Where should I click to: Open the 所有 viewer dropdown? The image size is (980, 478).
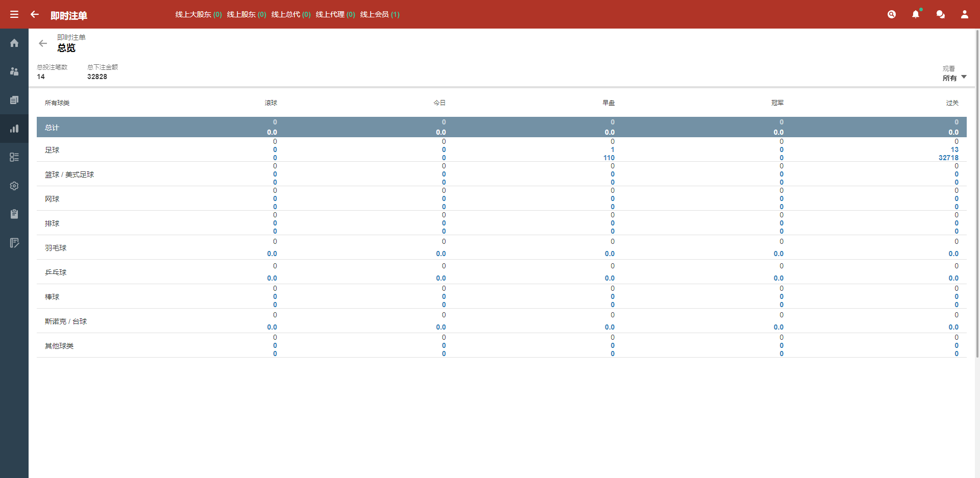[952, 78]
